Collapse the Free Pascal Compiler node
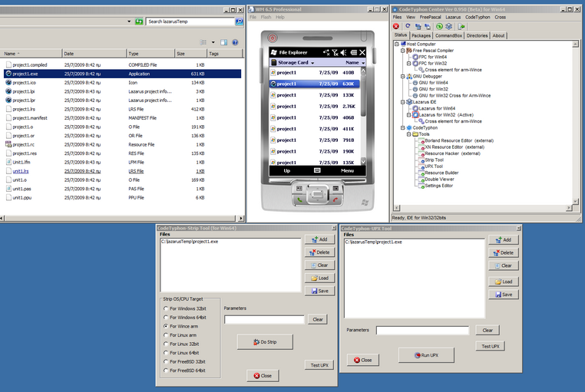Viewport: 585px width, 392px height. tap(402, 51)
